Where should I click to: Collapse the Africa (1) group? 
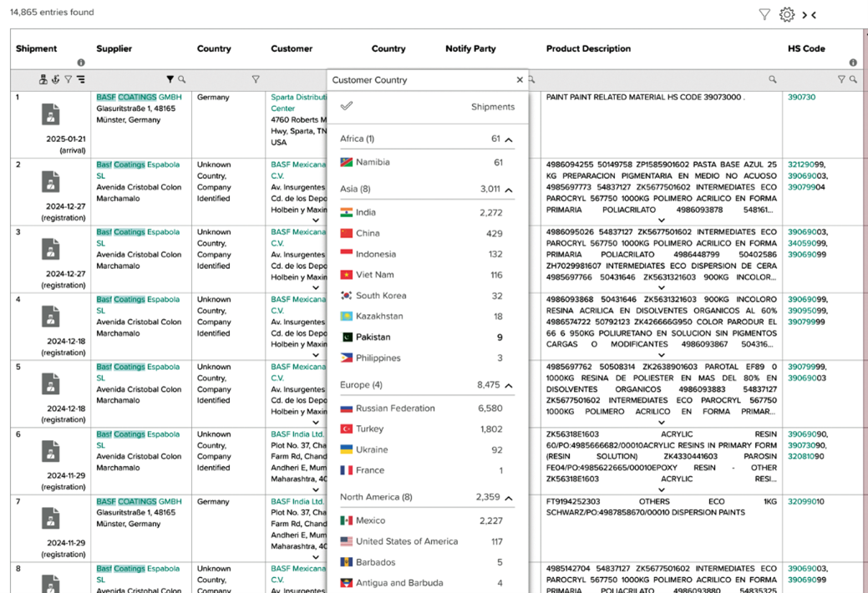[x=509, y=139]
